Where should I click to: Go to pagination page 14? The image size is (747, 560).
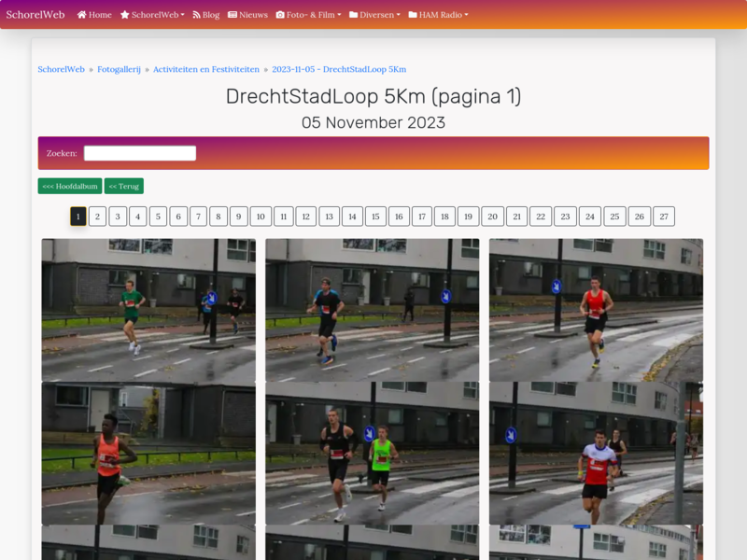tap(353, 217)
